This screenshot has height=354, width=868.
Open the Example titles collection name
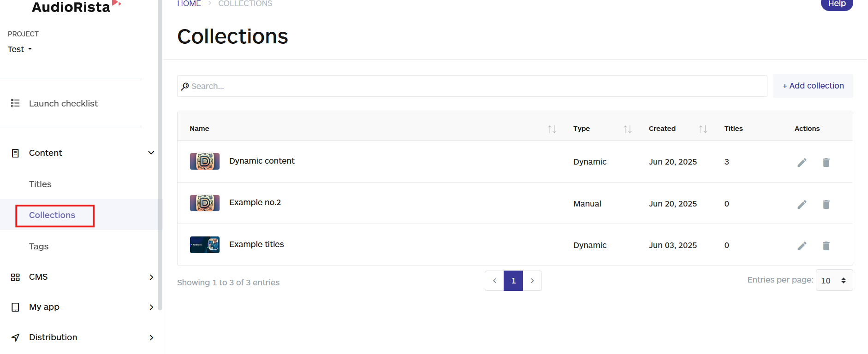tap(256, 244)
